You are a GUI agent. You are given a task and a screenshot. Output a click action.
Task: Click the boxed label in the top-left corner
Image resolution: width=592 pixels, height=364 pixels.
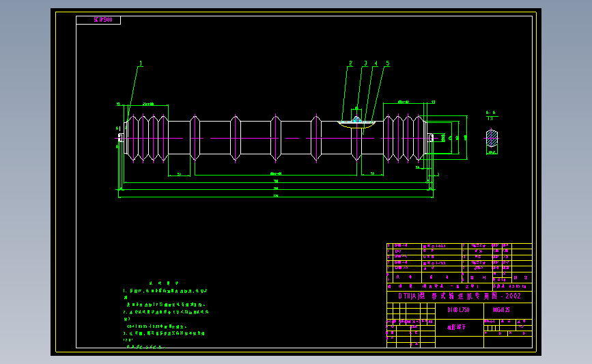[98, 20]
